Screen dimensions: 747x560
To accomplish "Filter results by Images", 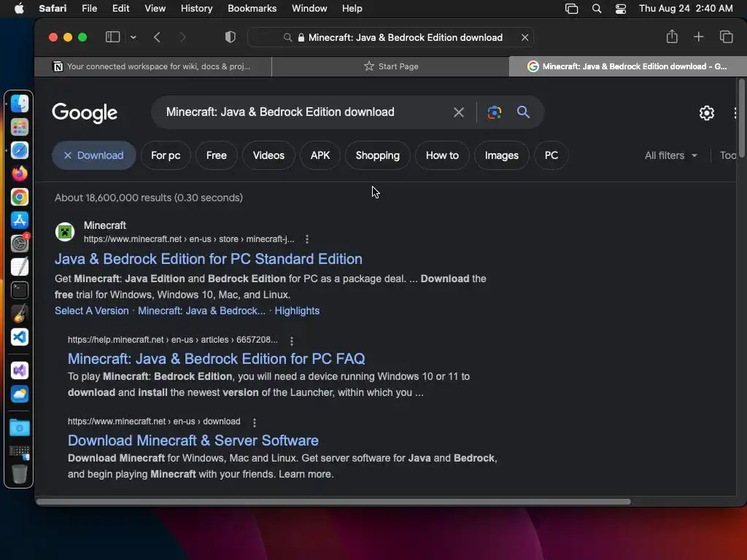I will [x=502, y=155].
